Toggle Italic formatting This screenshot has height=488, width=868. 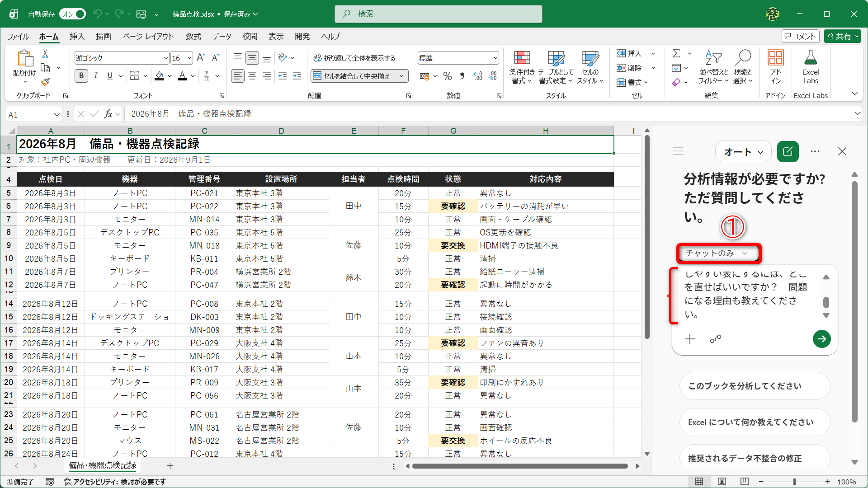pos(96,76)
